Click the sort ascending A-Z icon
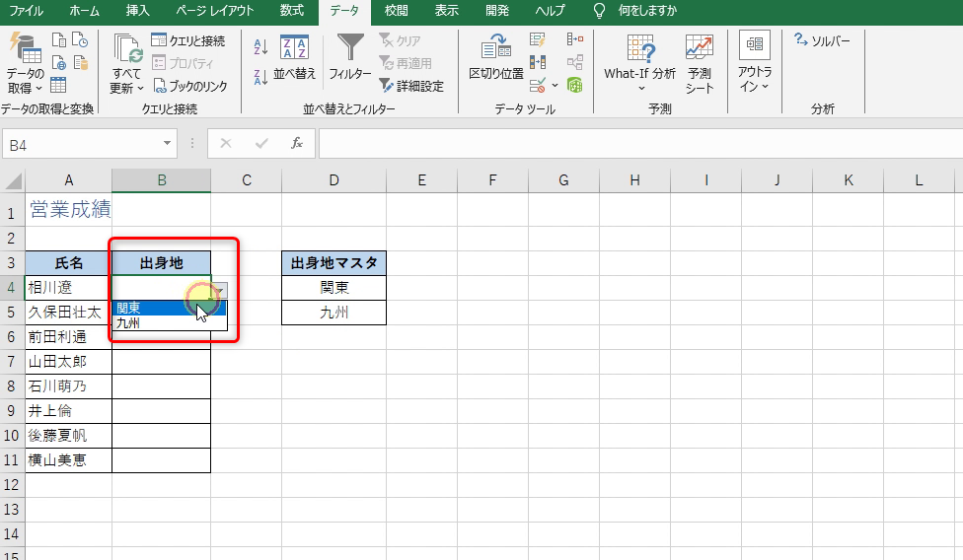This screenshot has height=560, width=963. pos(260,46)
